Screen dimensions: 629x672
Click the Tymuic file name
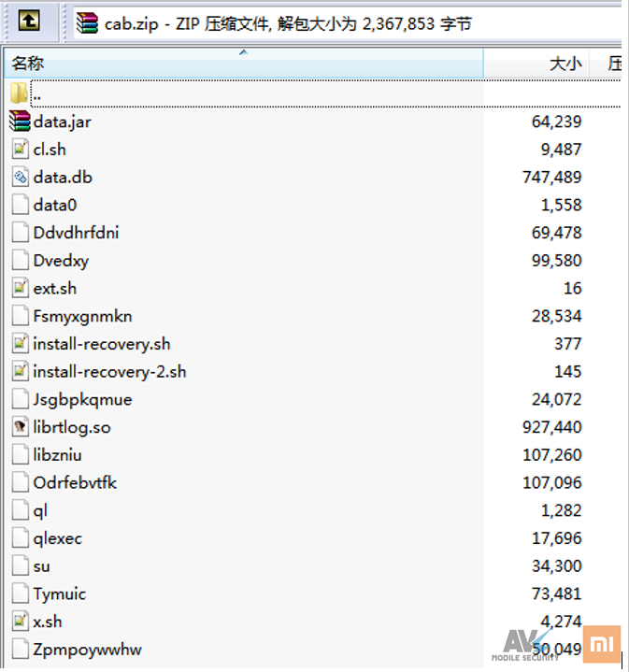(61, 593)
